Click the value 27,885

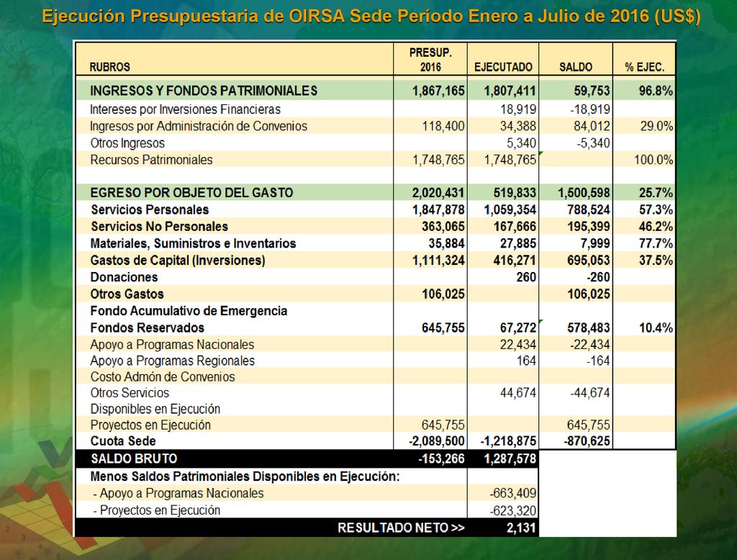[518, 243]
